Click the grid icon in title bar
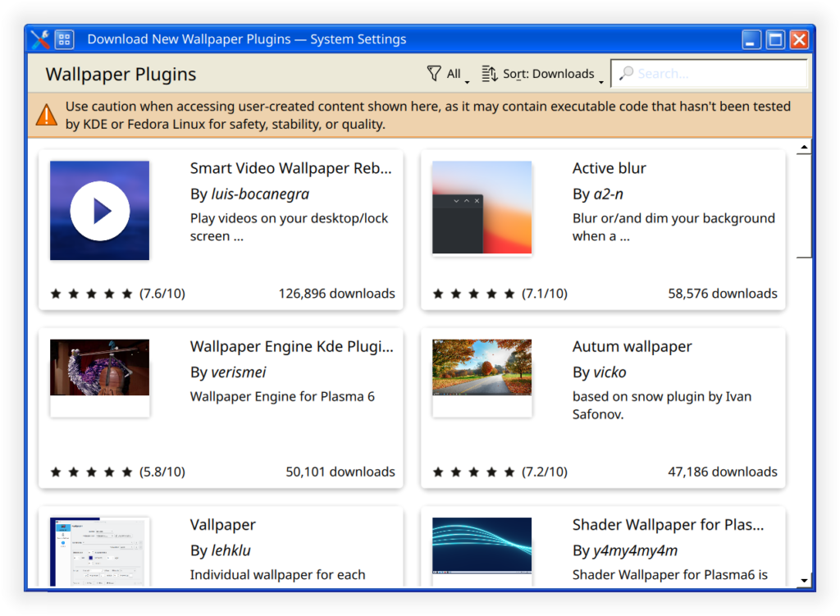 point(64,39)
